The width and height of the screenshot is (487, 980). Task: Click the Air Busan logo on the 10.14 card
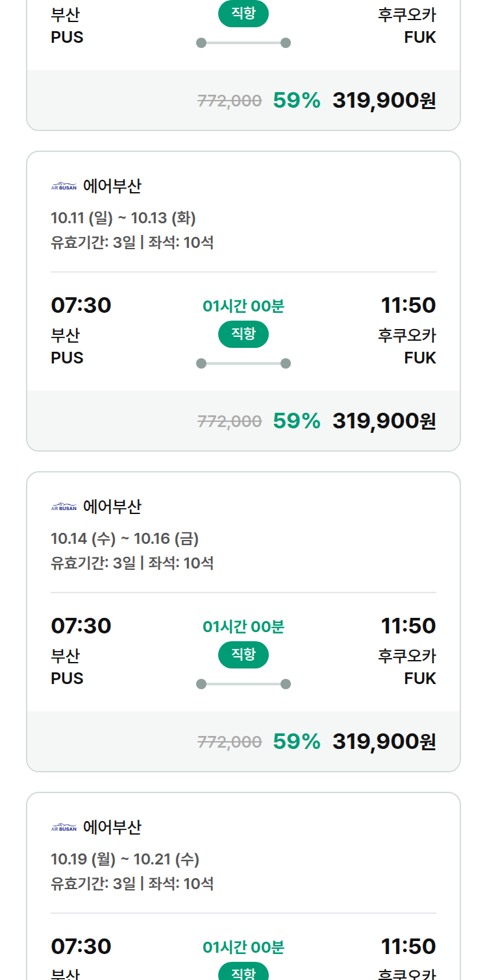pyautogui.click(x=64, y=508)
